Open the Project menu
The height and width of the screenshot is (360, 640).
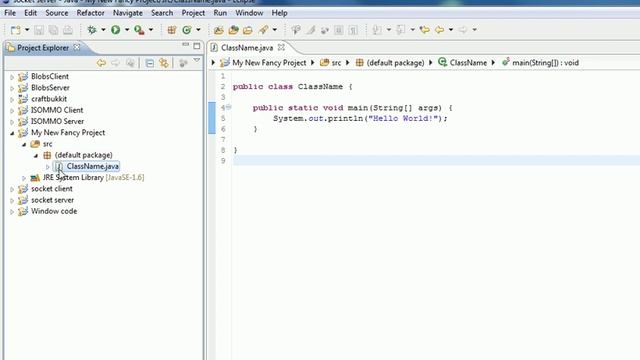193,13
